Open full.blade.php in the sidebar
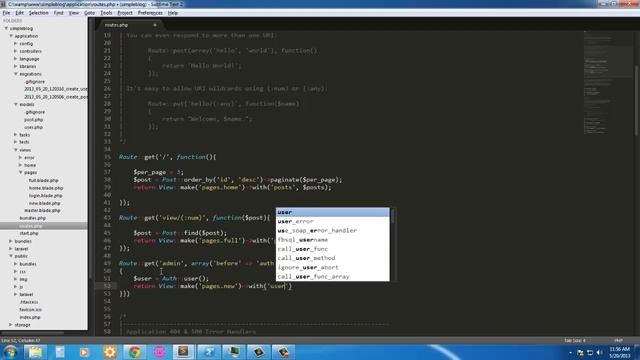Screen dimensions: 640x360 44,180
